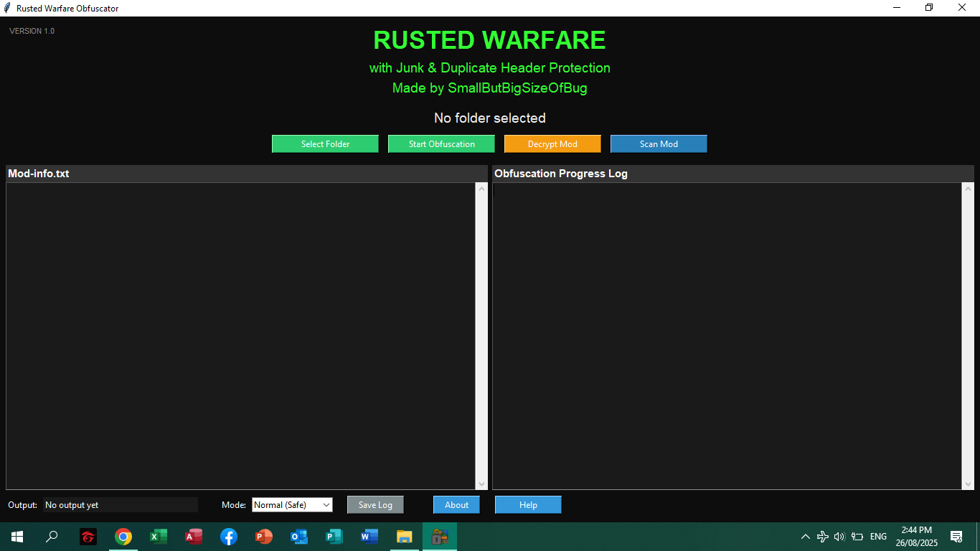
Task: Close the Rusted Warfare Obfuscator window
Action: (963, 8)
